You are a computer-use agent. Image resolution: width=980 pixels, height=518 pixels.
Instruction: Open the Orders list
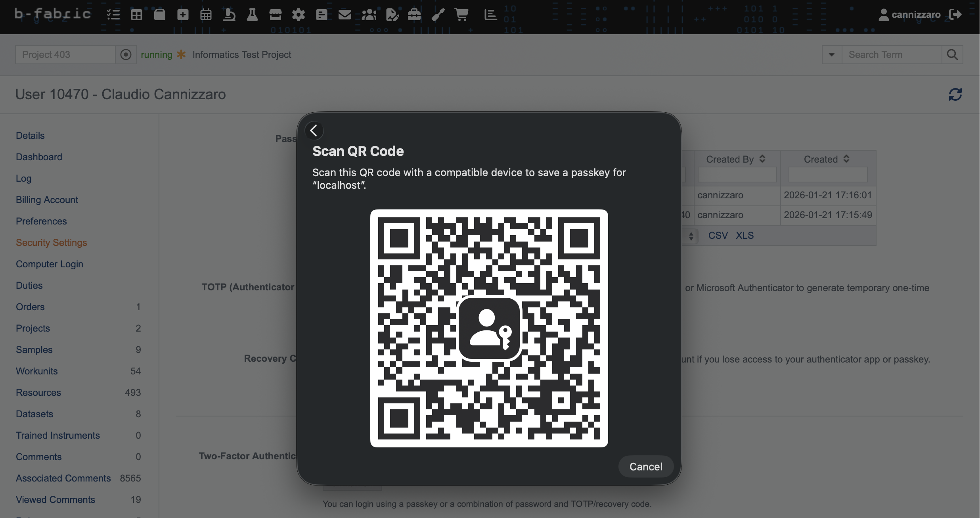[x=30, y=307]
